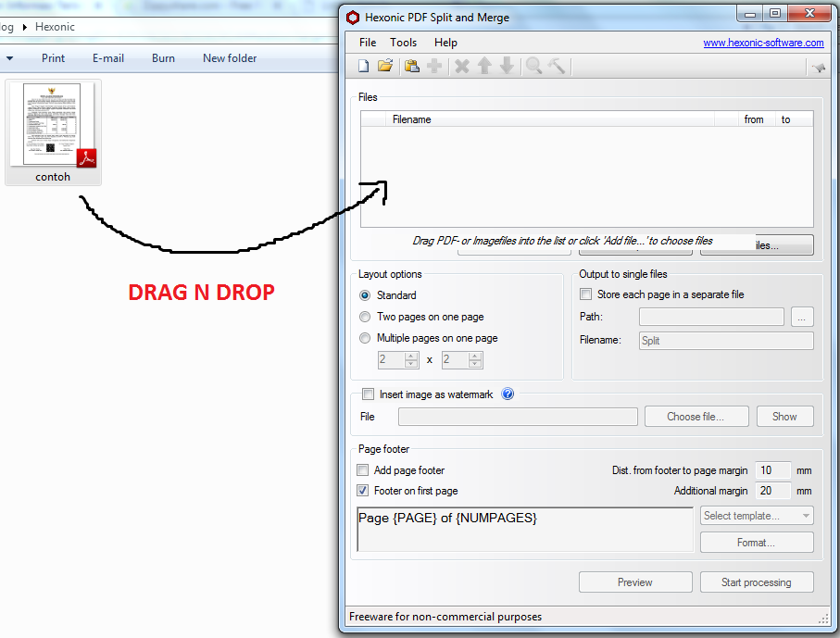The image size is (840, 638).
Task: Click the Filename column header
Action: (x=549, y=119)
